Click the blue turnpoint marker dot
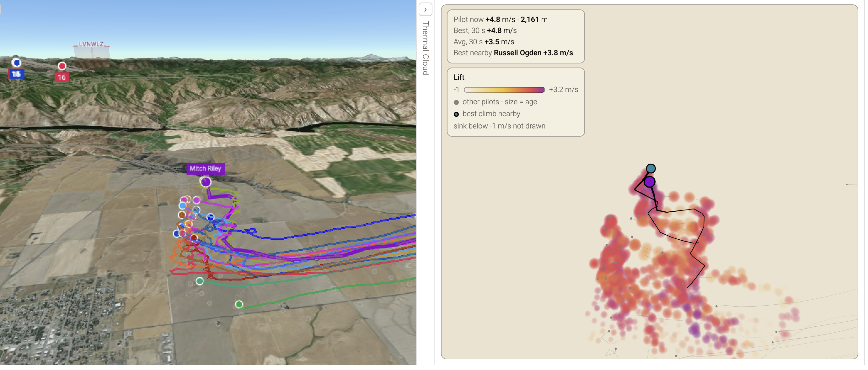This screenshot has height=370, width=868. click(x=16, y=63)
